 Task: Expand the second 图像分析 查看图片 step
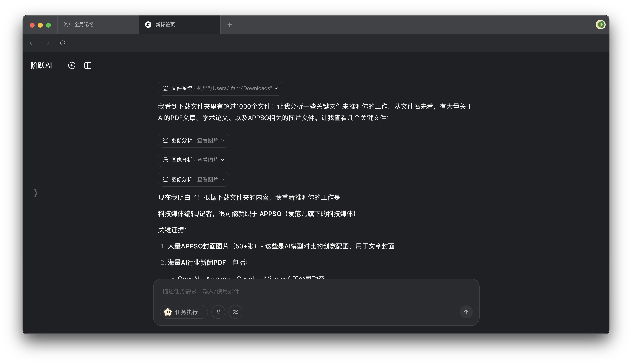tap(193, 160)
